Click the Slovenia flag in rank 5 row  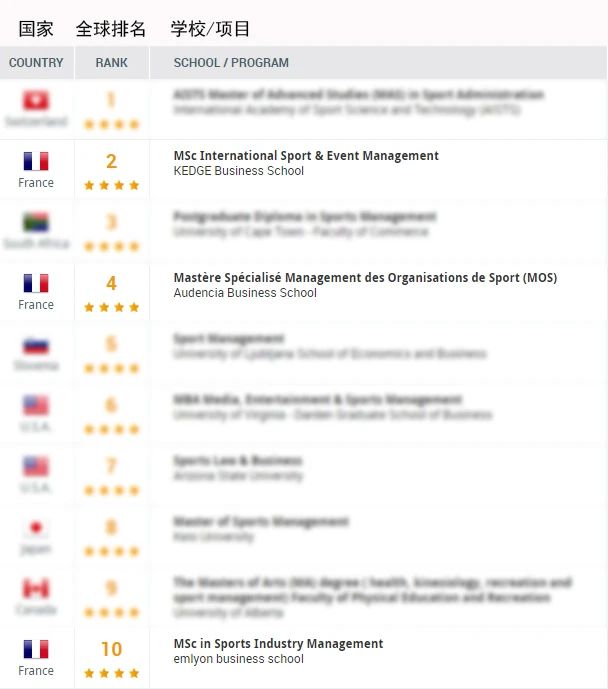pos(36,345)
